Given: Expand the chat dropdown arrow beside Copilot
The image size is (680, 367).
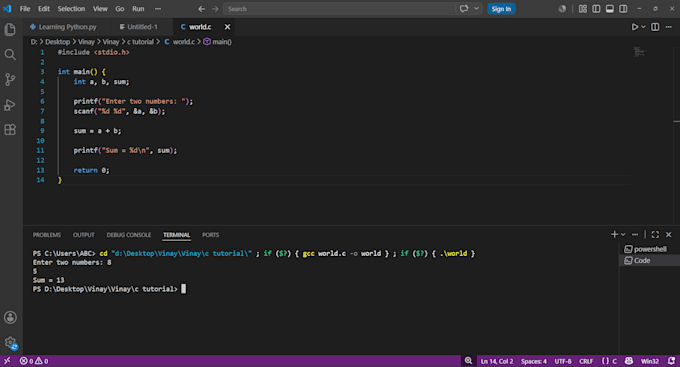Looking at the screenshot, I should click(477, 9).
